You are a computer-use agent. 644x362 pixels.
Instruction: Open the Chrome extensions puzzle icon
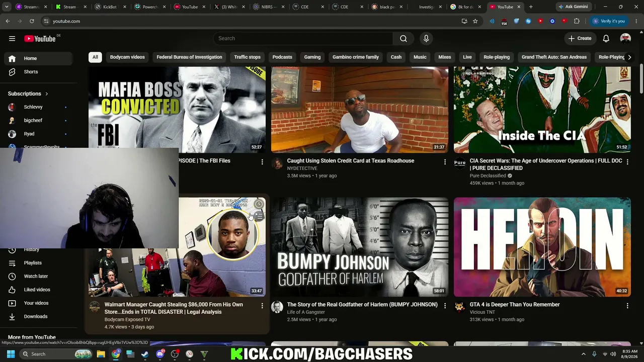coord(577,21)
